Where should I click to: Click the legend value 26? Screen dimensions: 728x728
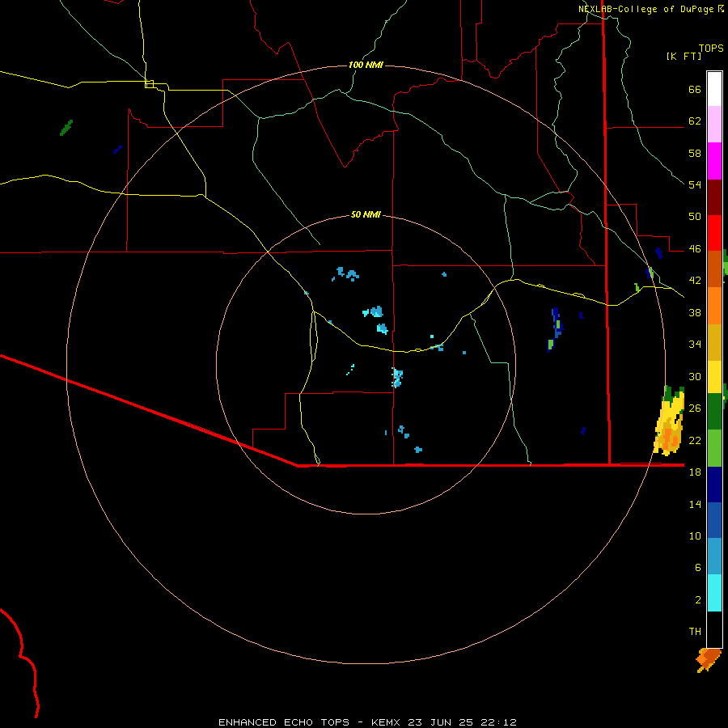(695, 408)
